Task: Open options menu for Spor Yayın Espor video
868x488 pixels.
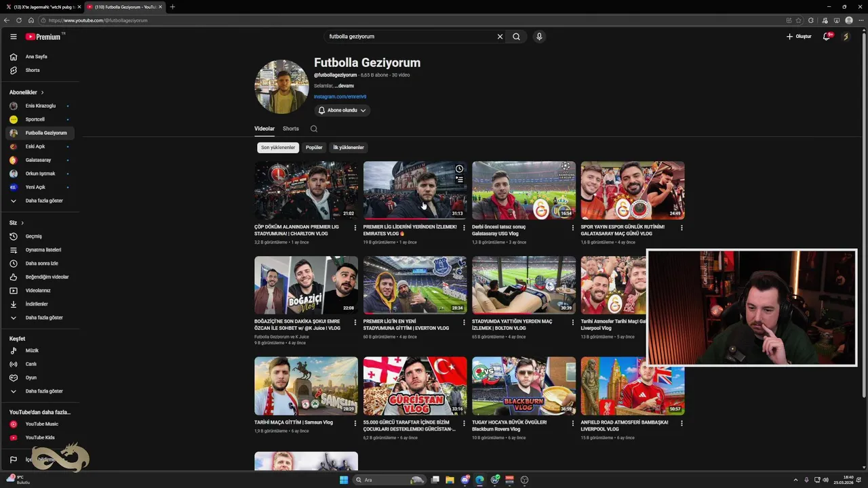Action: [682, 228]
